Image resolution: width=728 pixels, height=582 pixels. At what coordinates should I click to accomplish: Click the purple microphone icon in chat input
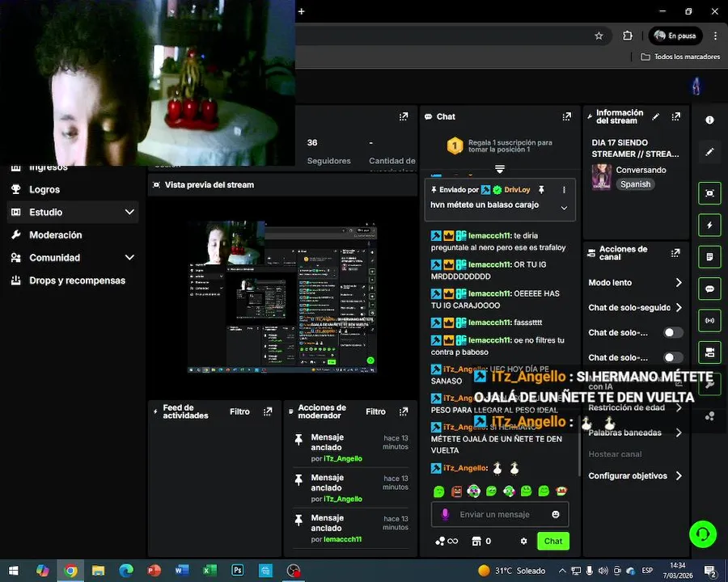tap(445, 514)
